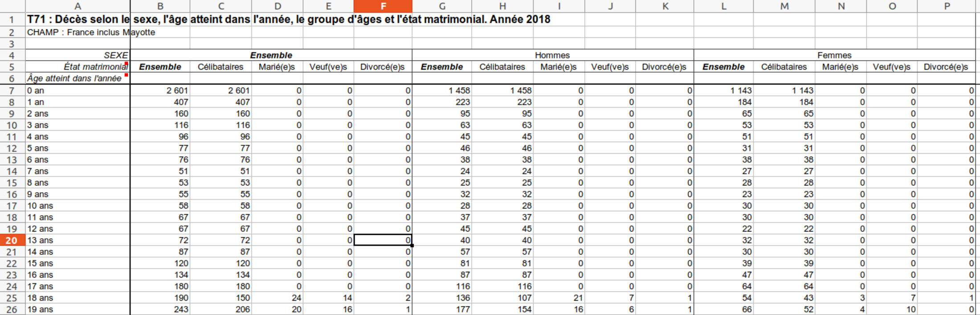Click the "SEXE" label cell
This screenshot has width=980, height=315.
pos(78,55)
